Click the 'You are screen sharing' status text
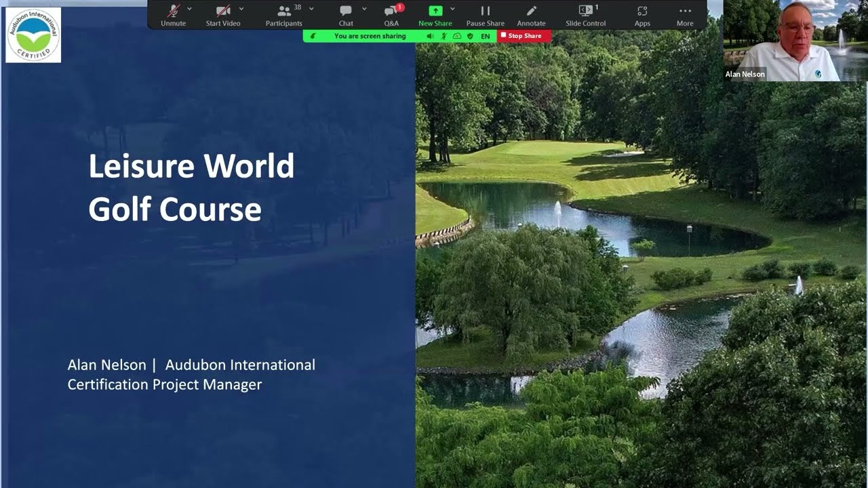868x488 pixels. coord(370,36)
